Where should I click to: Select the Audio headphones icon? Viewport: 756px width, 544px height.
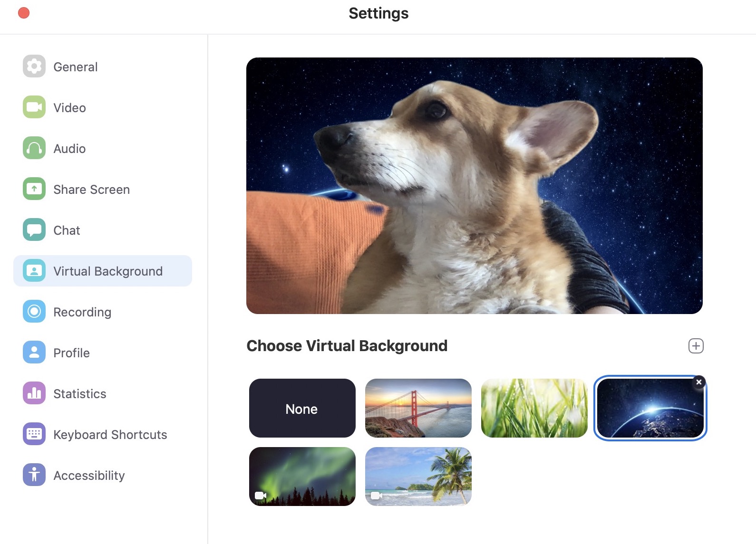coord(34,148)
